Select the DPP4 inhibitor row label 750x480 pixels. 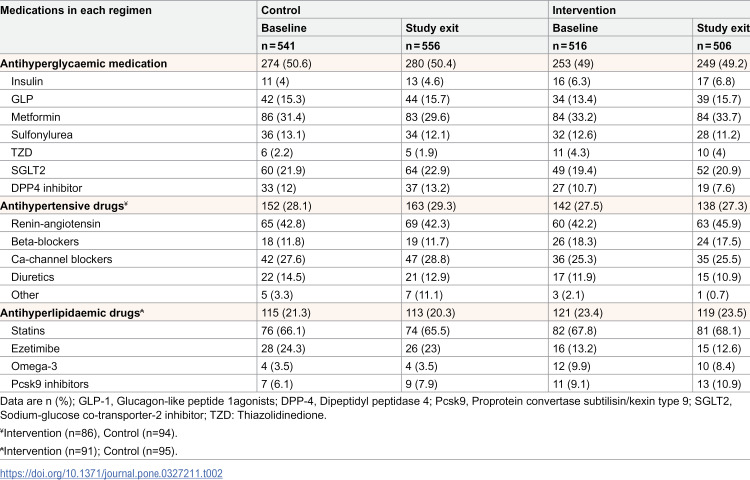tap(46, 188)
